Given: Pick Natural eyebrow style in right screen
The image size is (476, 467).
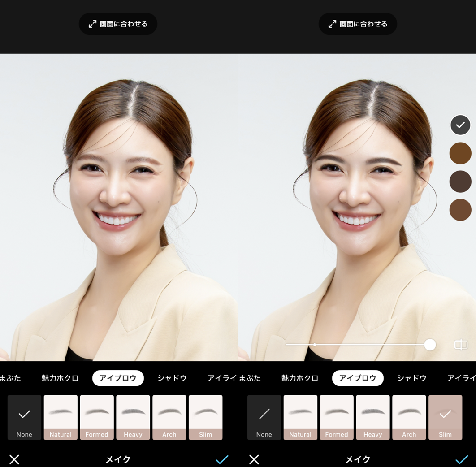Looking at the screenshot, I should click(x=300, y=417).
